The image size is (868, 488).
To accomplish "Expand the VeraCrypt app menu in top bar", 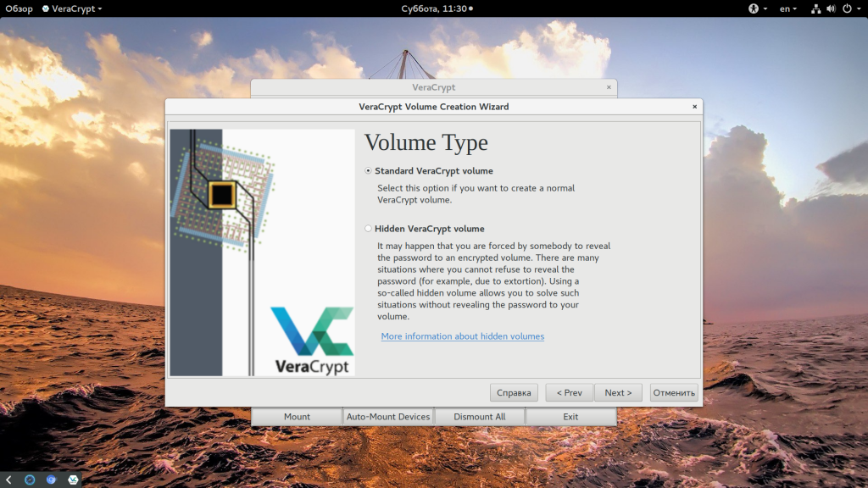I will [x=77, y=8].
